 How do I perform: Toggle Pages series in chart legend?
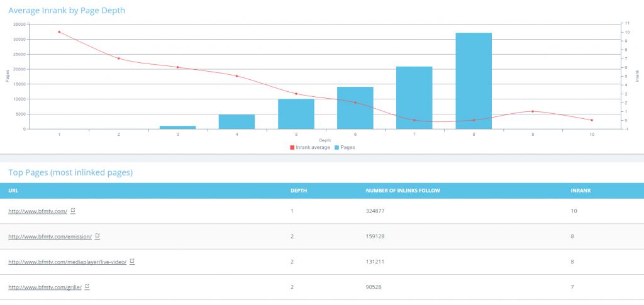(x=345, y=147)
